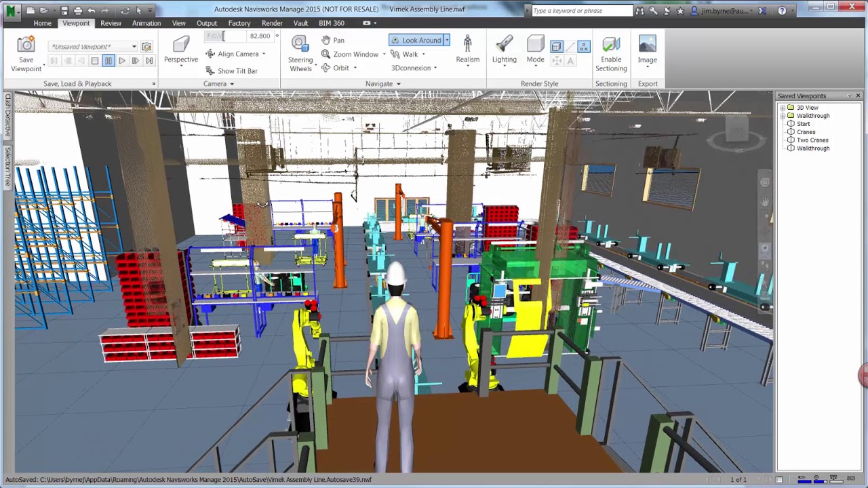The height and width of the screenshot is (488, 868).
Task: Expand the 3D View viewpoints folder
Action: point(783,107)
